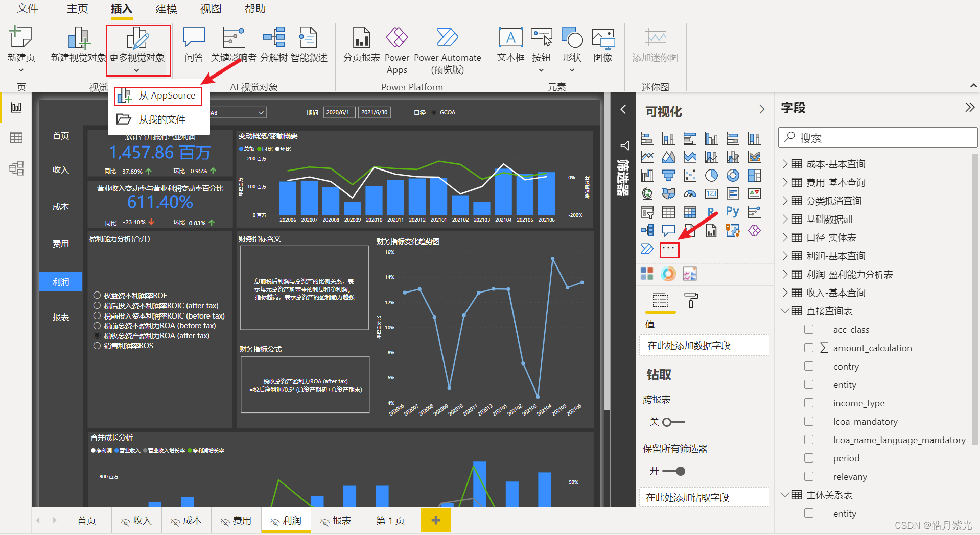Choose 从 AppSource menu entry
This screenshot has height=535, width=980.
(x=158, y=96)
